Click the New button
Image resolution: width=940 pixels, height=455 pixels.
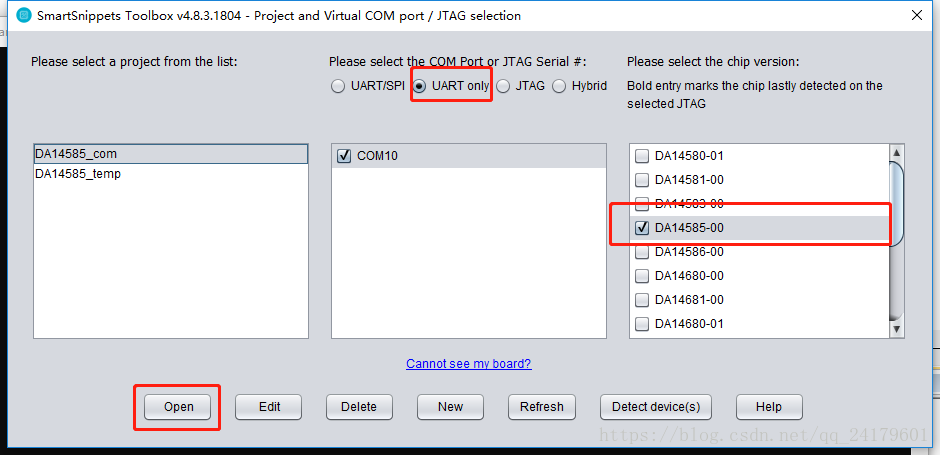(x=450, y=407)
